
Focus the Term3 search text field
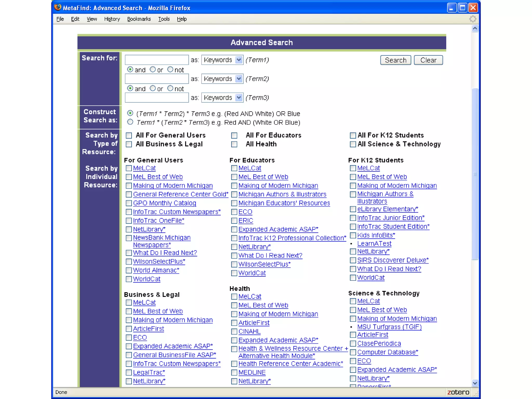click(x=157, y=97)
